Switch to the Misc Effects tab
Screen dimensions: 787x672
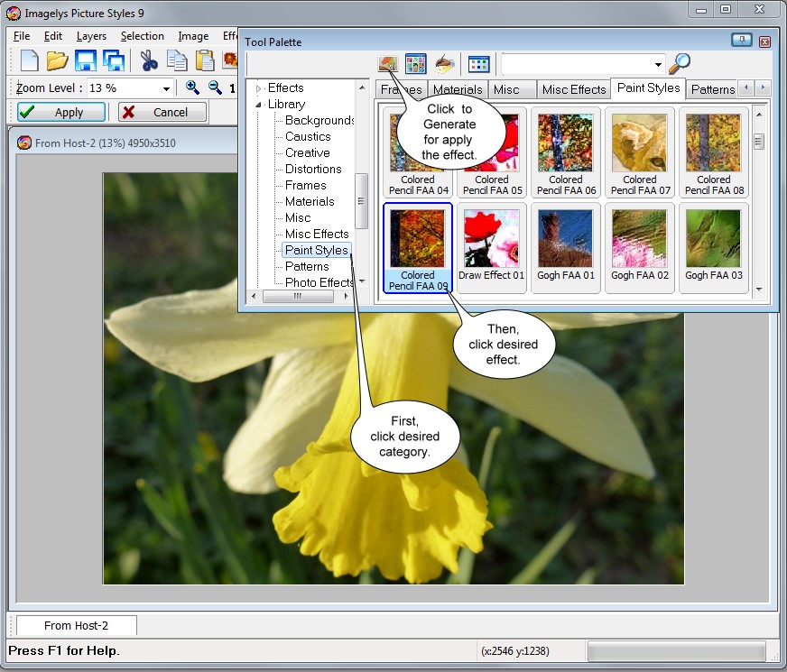point(573,89)
